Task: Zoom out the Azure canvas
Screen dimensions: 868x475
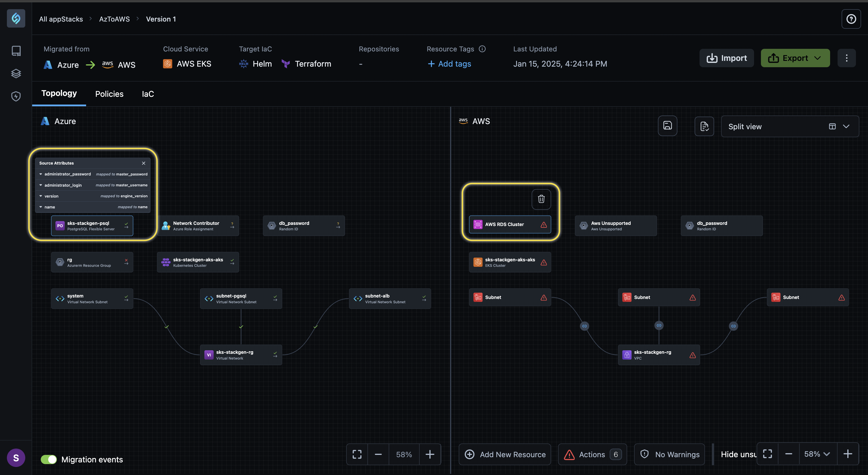Action: click(378, 454)
